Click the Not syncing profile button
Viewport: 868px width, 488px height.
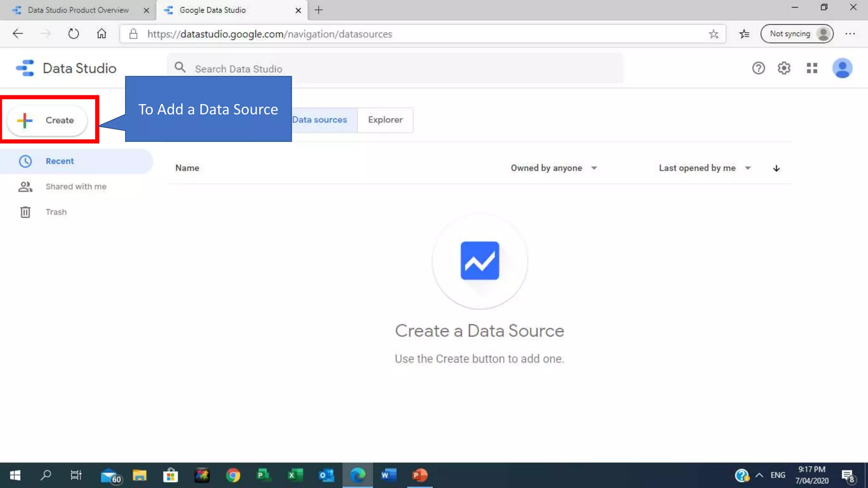coord(797,34)
